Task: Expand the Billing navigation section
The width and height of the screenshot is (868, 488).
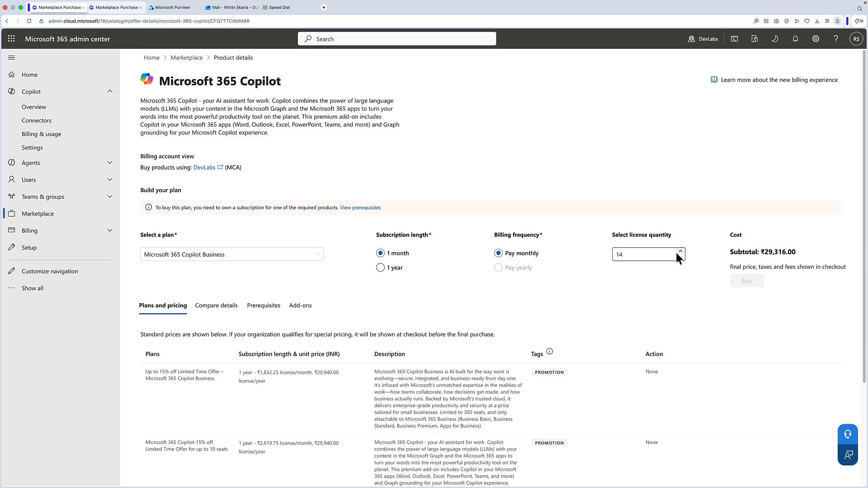Action: pyautogui.click(x=110, y=230)
